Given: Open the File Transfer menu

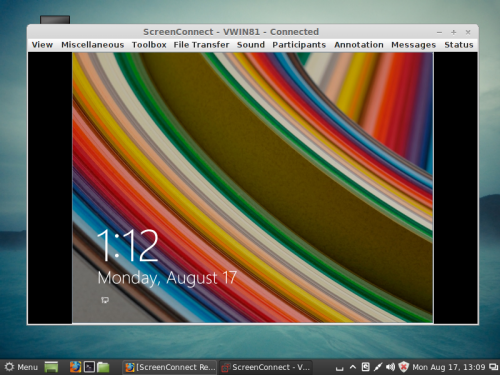Looking at the screenshot, I should (x=201, y=45).
